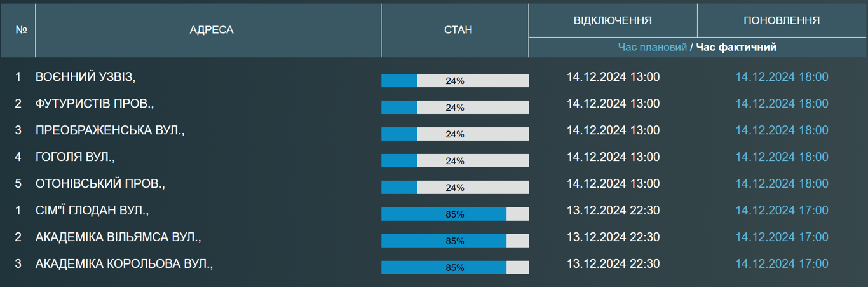The image size is (868, 287).
Task: Click the Час фактичний label
Action: [736, 47]
